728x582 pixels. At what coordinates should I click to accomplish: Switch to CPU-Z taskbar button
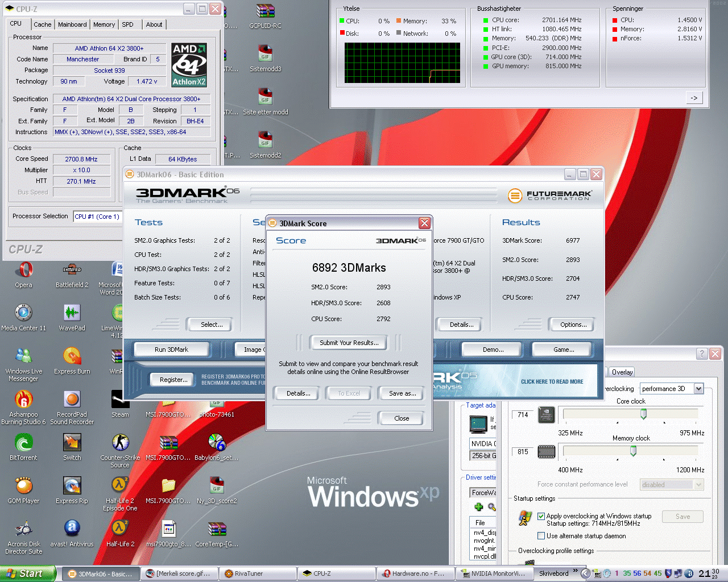[337, 574]
